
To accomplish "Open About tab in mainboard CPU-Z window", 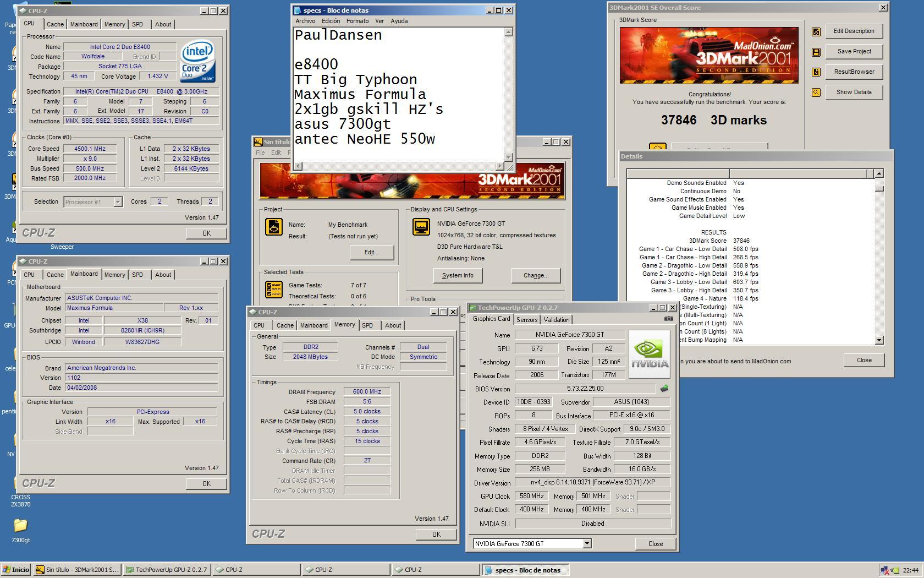I will tap(163, 275).
